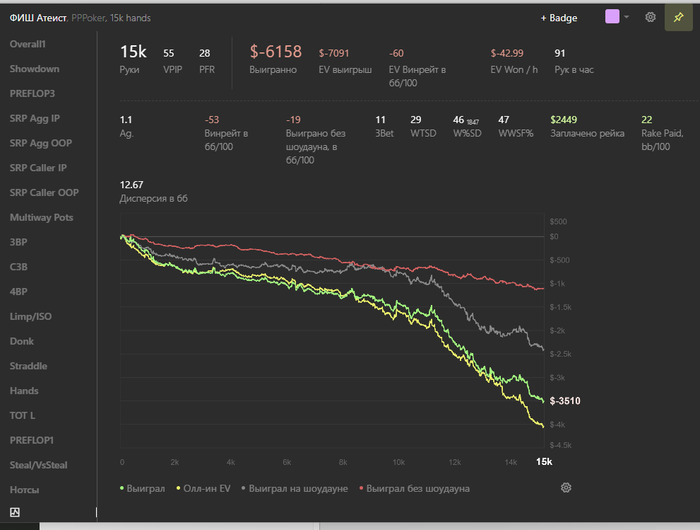This screenshot has height=530, width=700.
Task: Click the -19 Выиграно без шоудауна stat
Action: [x=316, y=140]
